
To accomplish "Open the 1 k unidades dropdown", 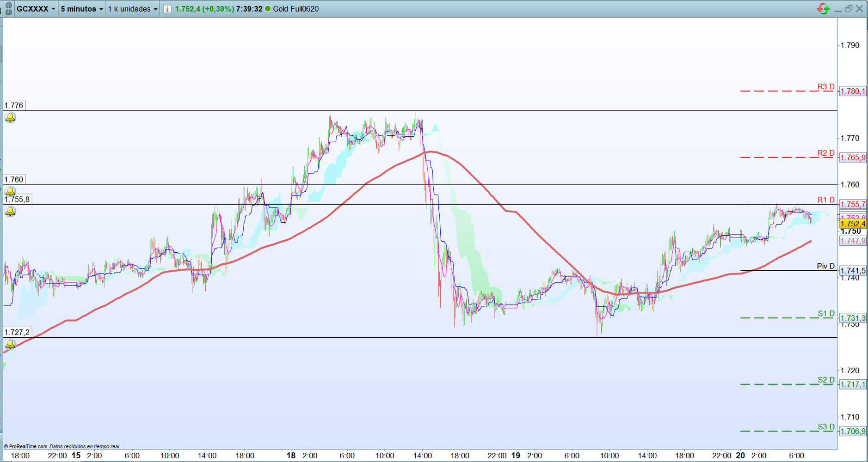I will pos(133,9).
